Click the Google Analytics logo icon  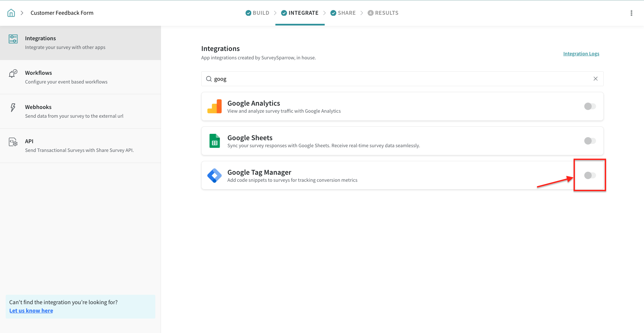(x=214, y=106)
